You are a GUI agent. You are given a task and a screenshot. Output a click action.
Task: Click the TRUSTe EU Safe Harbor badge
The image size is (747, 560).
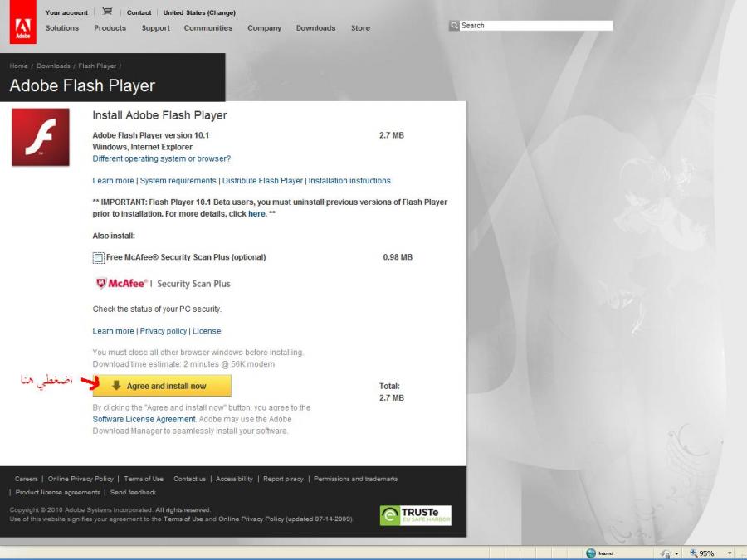pos(415,515)
